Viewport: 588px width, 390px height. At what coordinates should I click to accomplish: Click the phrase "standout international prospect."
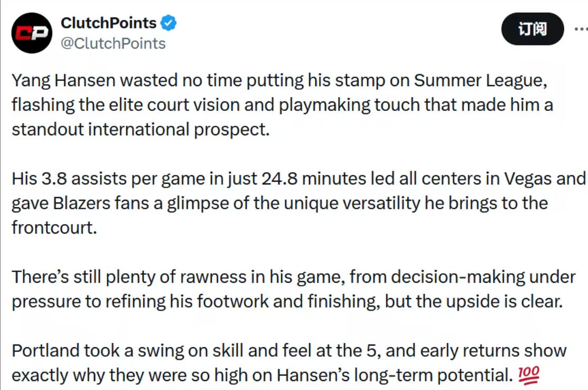141,129
